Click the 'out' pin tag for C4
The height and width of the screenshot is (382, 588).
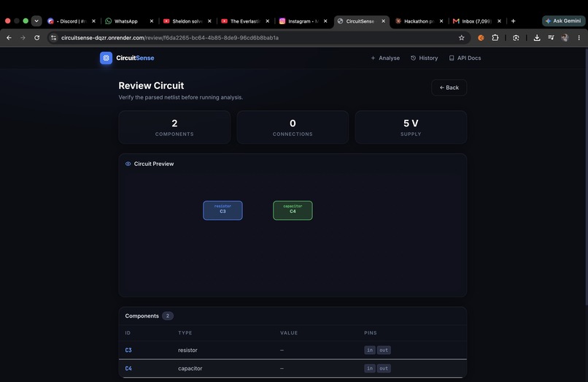tap(384, 368)
